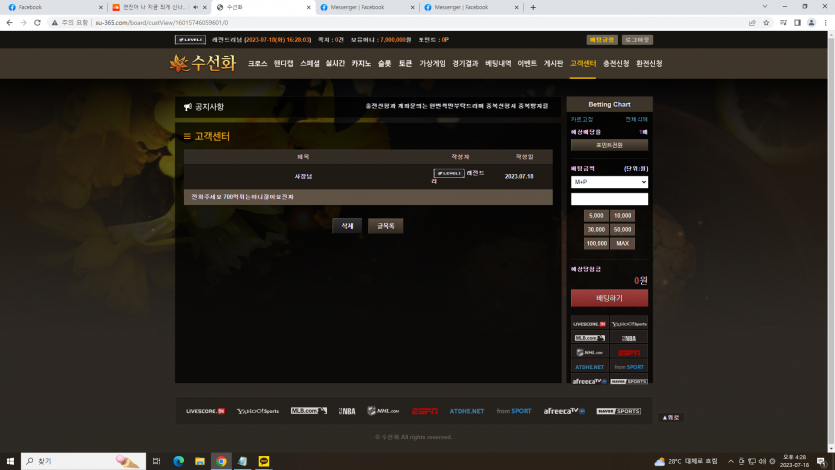835x470 pixels.
Task: Click the 글목록 button
Action: coord(385,226)
